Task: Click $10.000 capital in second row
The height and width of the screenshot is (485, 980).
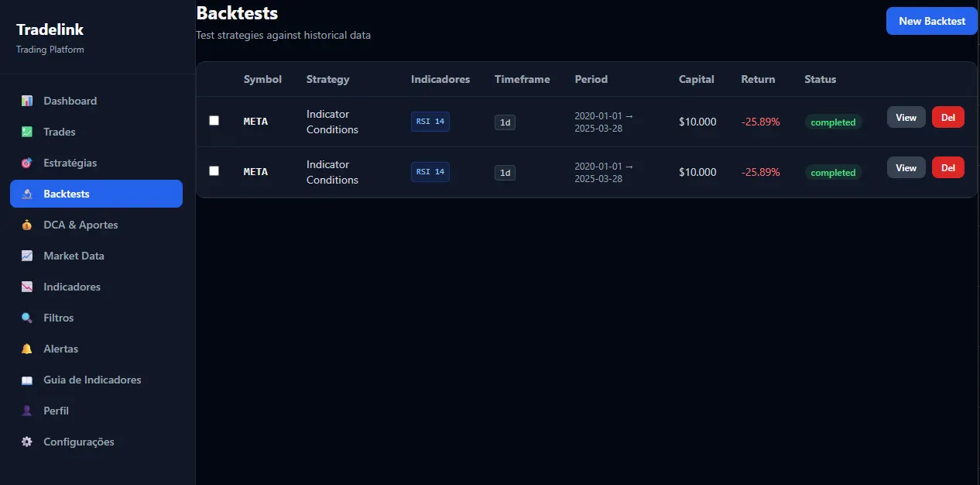Action: (697, 172)
